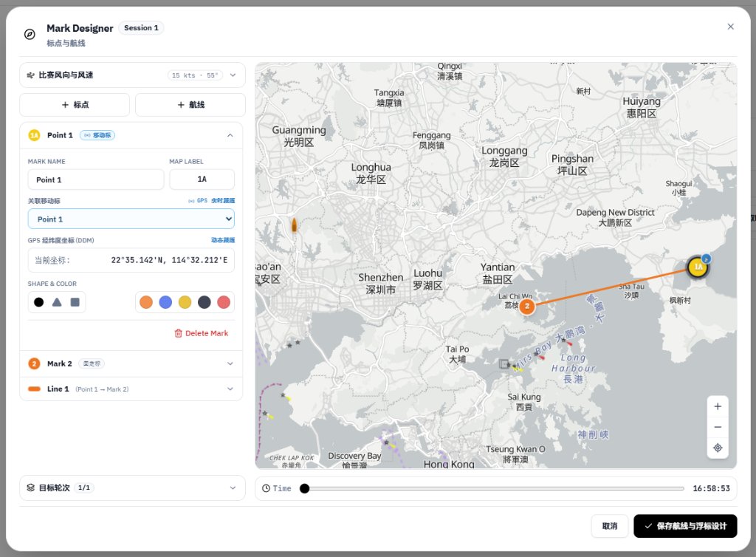Click the 动态跟踪 link

coord(223,240)
